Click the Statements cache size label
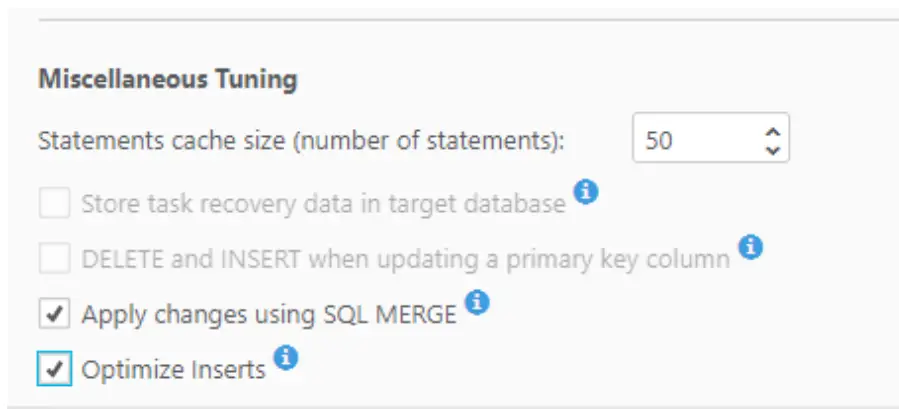 point(301,140)
